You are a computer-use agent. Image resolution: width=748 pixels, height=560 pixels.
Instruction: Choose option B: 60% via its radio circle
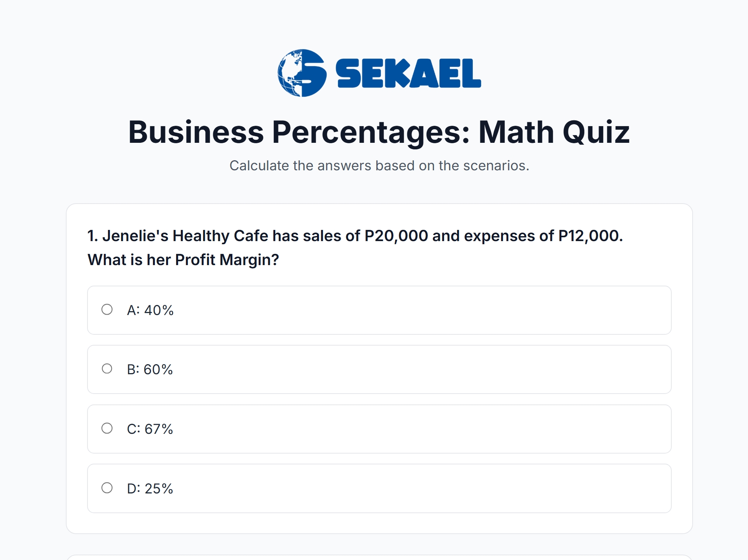(x=107, y=369)
